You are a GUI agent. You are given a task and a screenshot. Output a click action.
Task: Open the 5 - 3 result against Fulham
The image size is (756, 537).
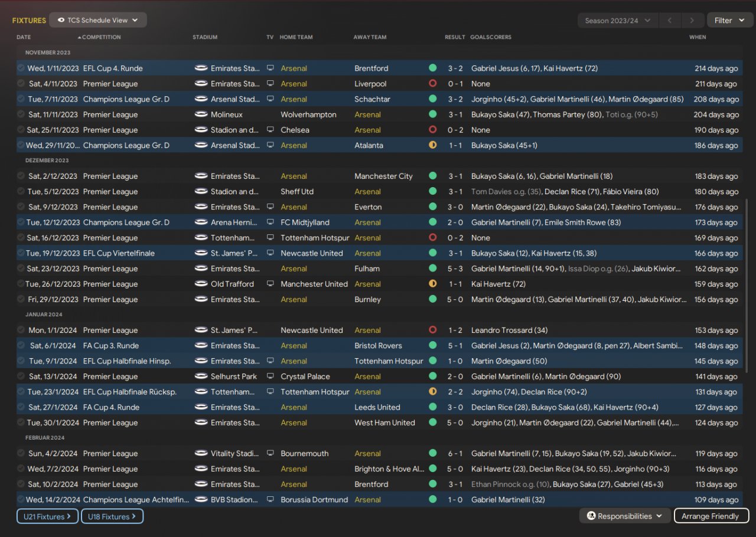(x=455, y=268)
